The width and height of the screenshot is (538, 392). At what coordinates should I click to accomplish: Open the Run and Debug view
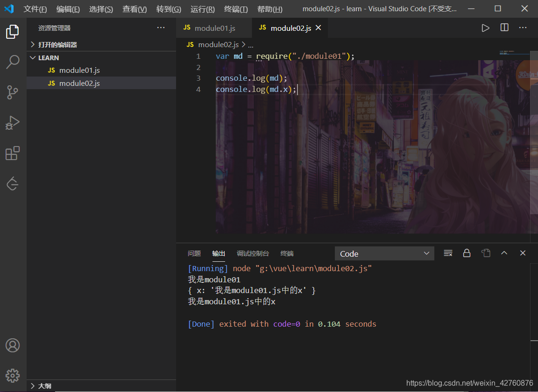coord(13,123)
